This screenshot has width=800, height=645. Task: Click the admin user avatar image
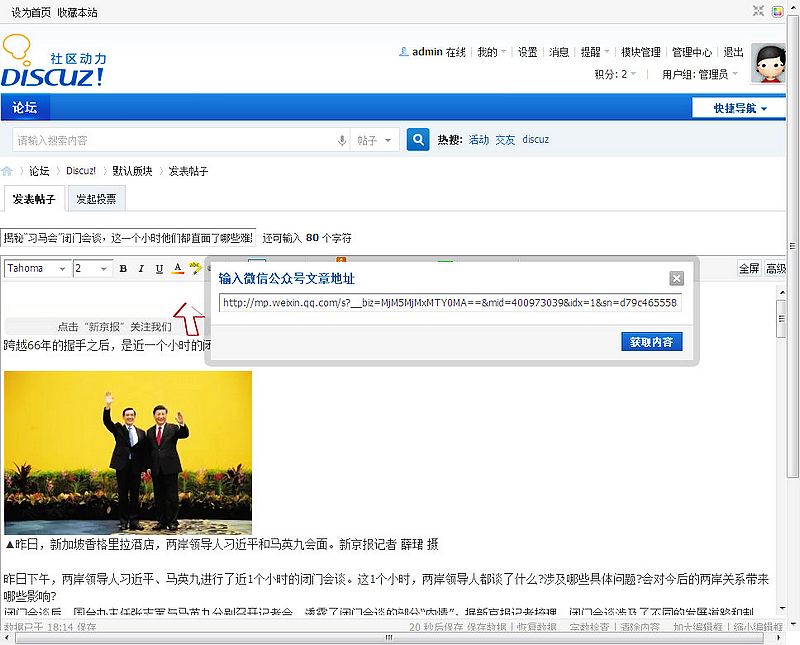[x=768, y=63]
